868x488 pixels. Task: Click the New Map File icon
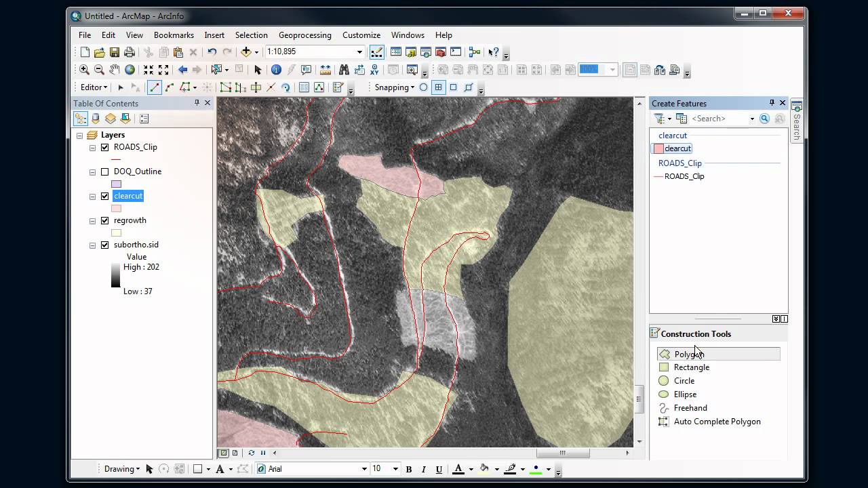(85, 52)
